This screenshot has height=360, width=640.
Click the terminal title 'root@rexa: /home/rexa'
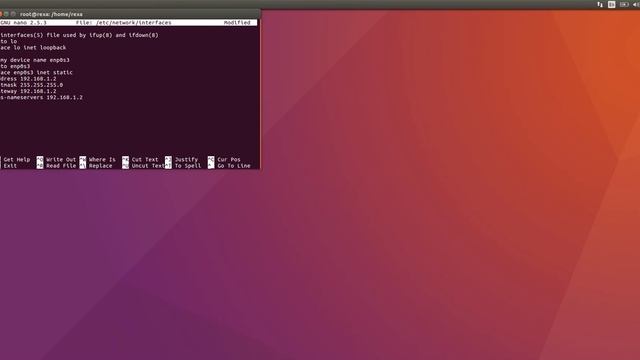[51, 14]
